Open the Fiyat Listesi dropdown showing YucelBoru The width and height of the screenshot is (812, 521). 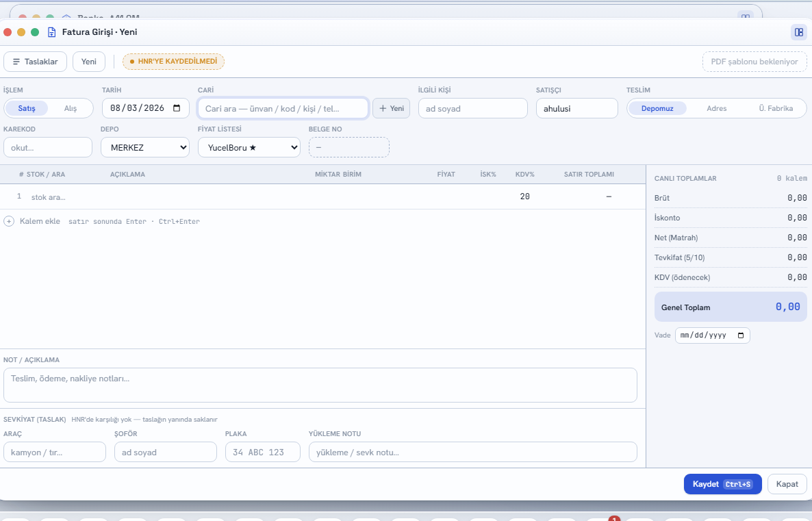click(249, 148)
